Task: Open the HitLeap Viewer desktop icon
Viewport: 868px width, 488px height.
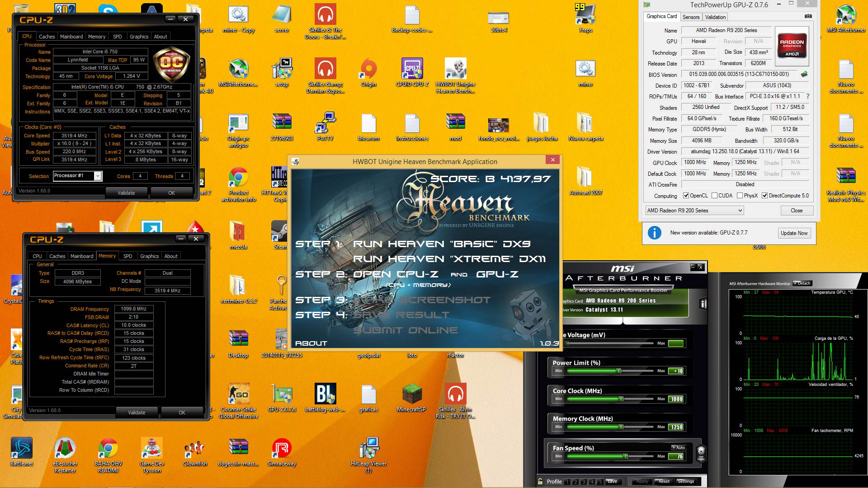Action: coord(369,455)
